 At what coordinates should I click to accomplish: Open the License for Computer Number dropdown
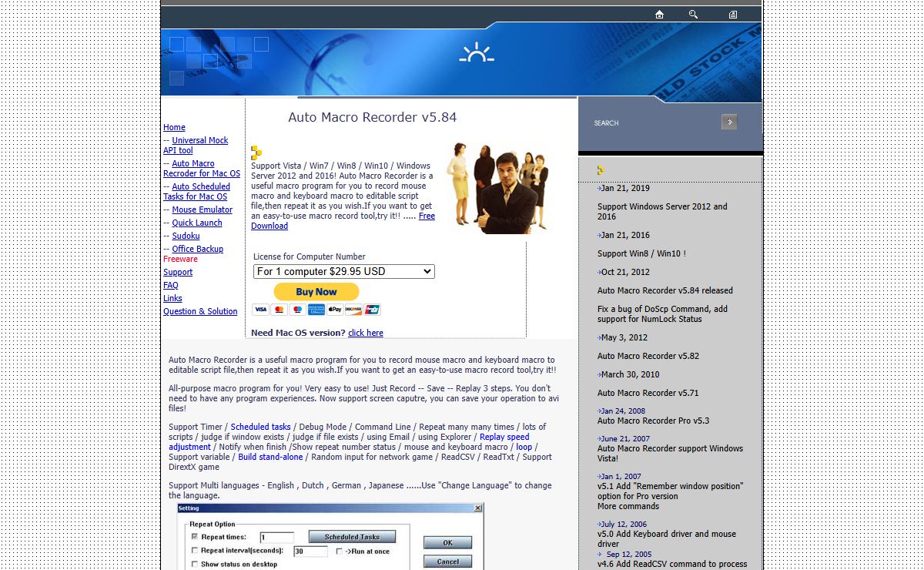(x=344, y=271)
